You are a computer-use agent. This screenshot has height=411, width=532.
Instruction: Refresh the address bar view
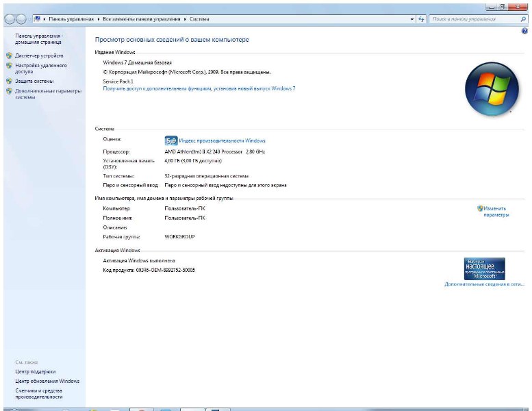tap(421, 19)
